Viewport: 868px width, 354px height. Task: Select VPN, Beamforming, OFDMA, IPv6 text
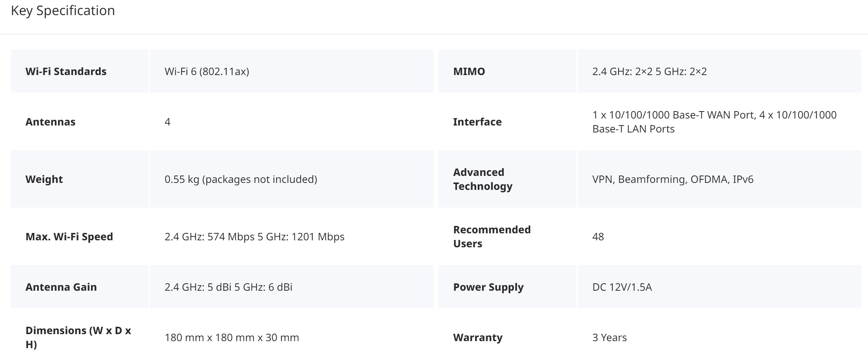point(673,179)
